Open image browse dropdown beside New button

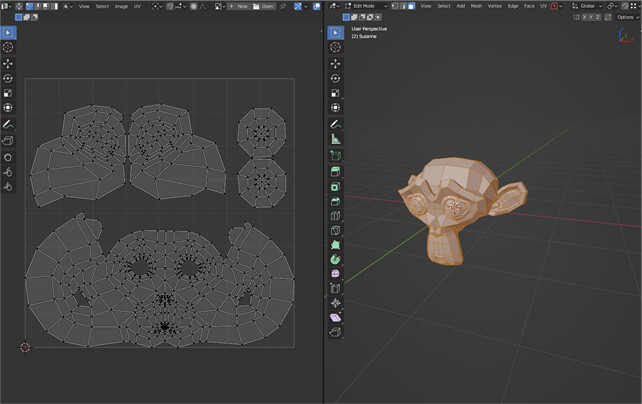220,7
